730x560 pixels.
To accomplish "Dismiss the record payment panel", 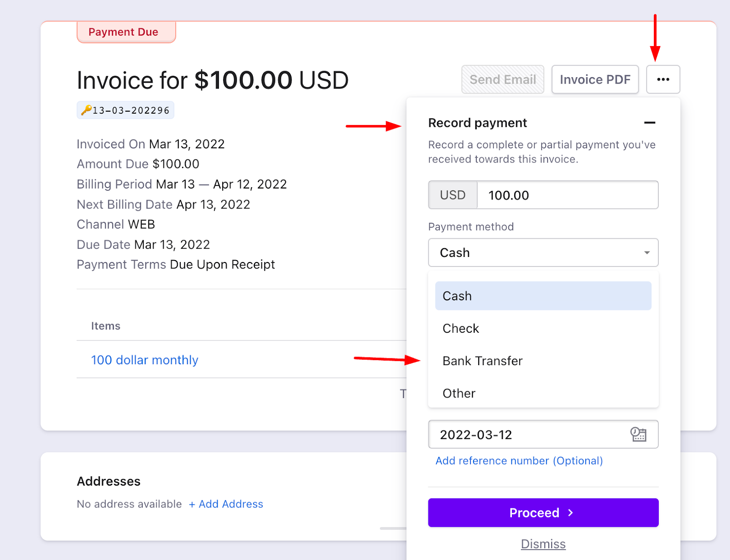I will tap(543, 544).
